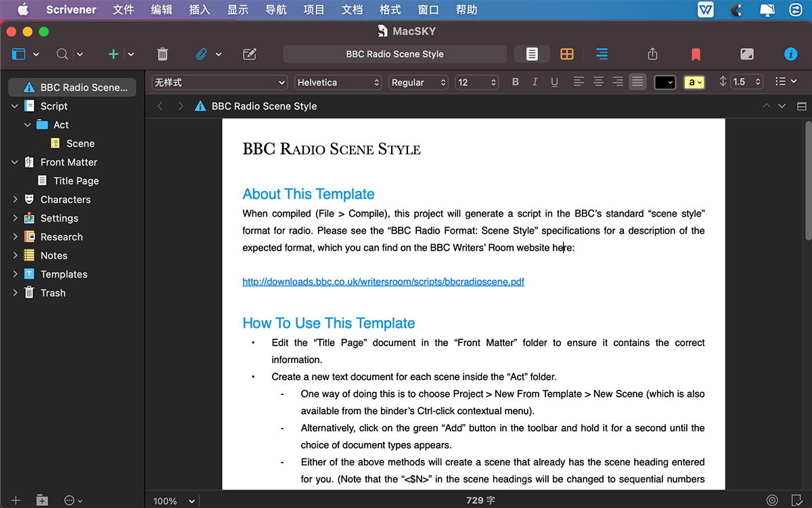
Task: Toggle bold formatting
Action: point(516,82)
